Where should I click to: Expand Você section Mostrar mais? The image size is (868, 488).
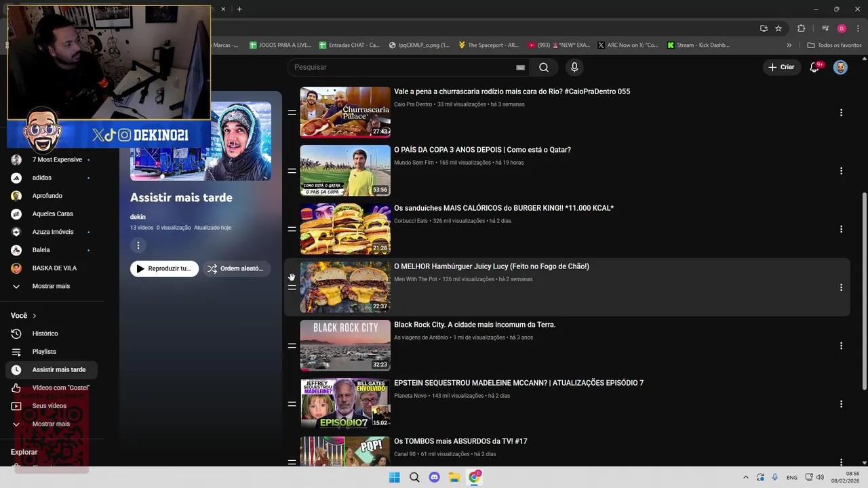tap(51, 424)
